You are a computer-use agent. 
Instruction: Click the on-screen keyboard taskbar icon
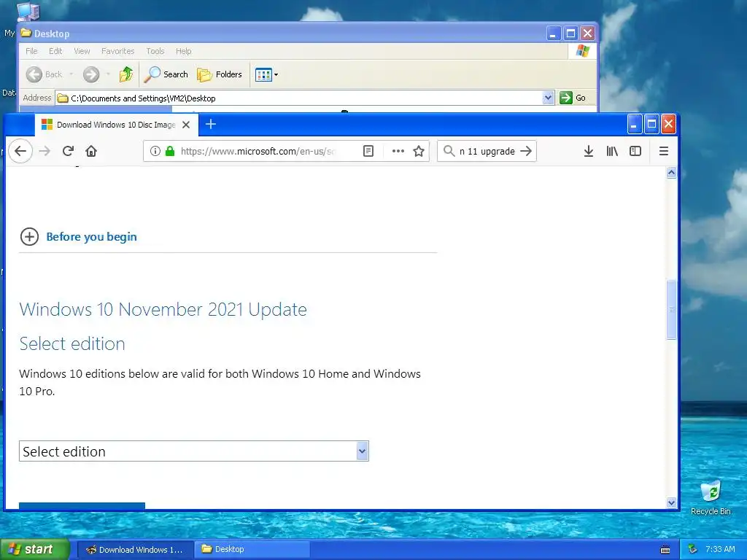pyautogui.click(x=665, y=550)
